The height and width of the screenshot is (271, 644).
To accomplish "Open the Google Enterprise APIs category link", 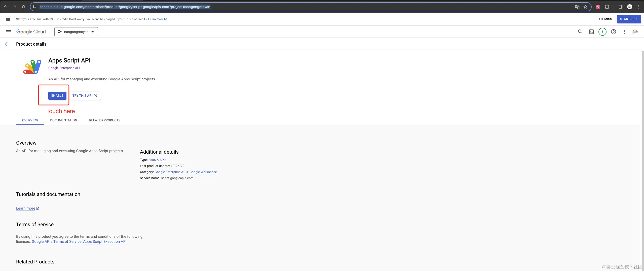I will tap(171, 172).
